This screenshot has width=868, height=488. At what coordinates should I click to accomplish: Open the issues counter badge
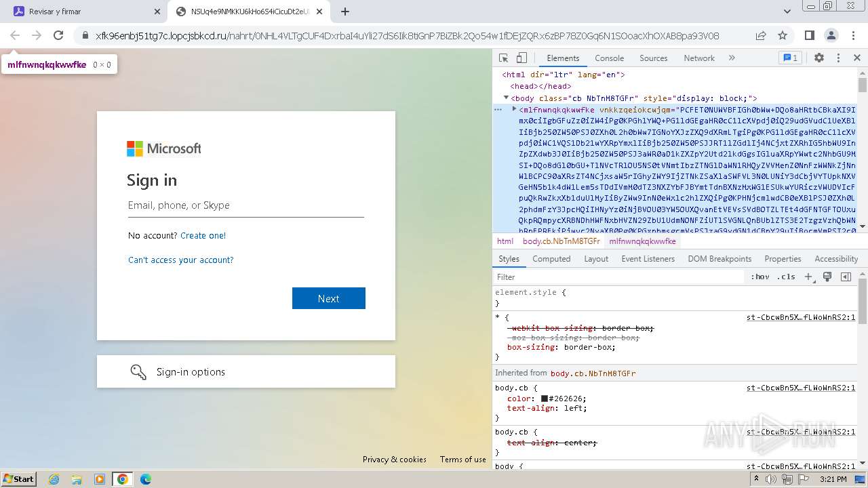click(789, 58)
